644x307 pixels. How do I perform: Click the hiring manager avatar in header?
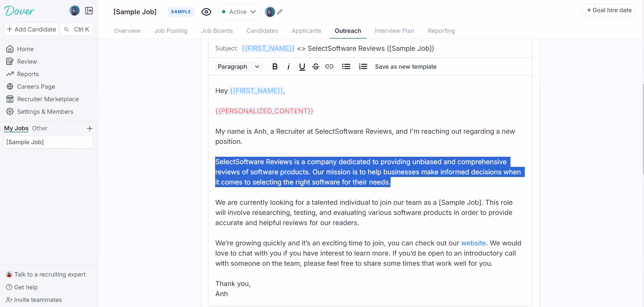270,12
